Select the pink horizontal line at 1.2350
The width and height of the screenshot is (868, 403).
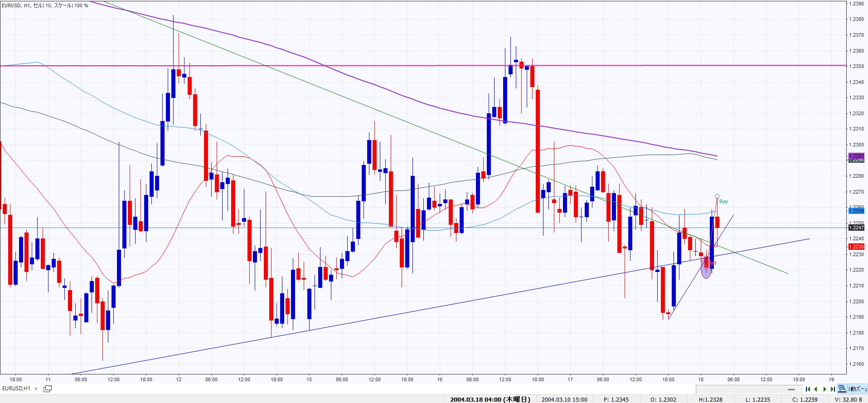pyautogui.click(x=317, y=66)
